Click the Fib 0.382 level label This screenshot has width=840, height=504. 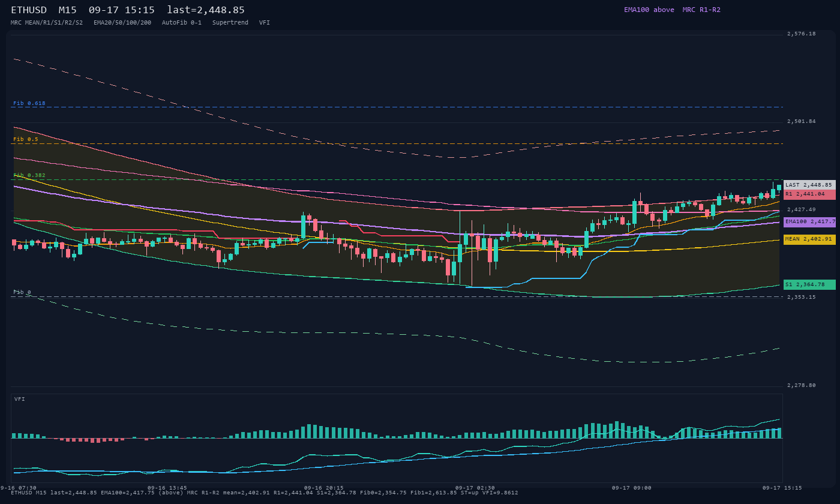29,175
